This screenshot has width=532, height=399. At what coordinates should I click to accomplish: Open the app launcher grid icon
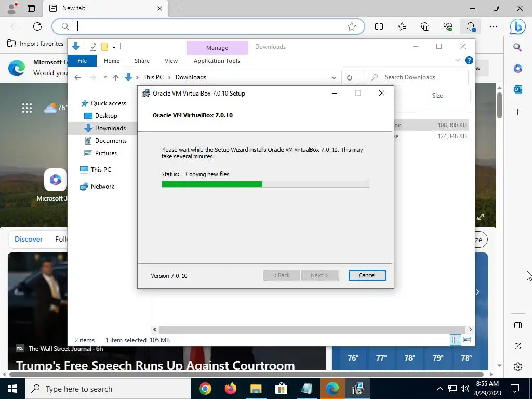(x=27, y=108)
